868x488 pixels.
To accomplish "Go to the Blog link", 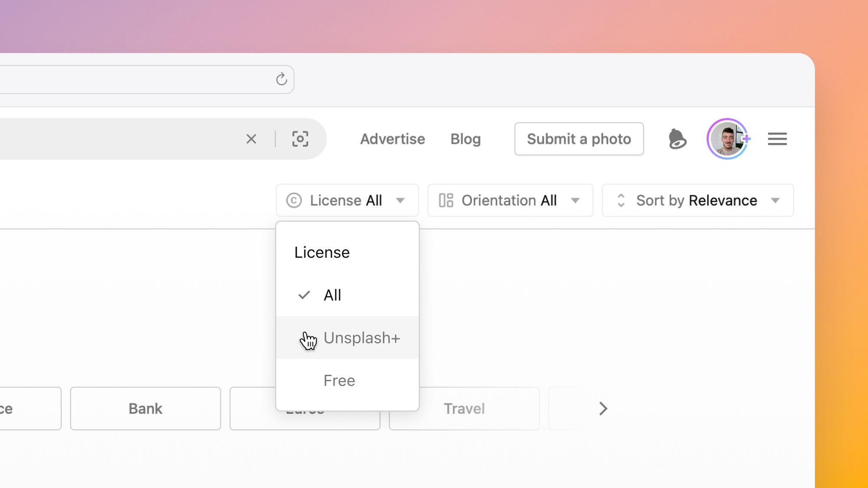I will [x=465, y=139].
